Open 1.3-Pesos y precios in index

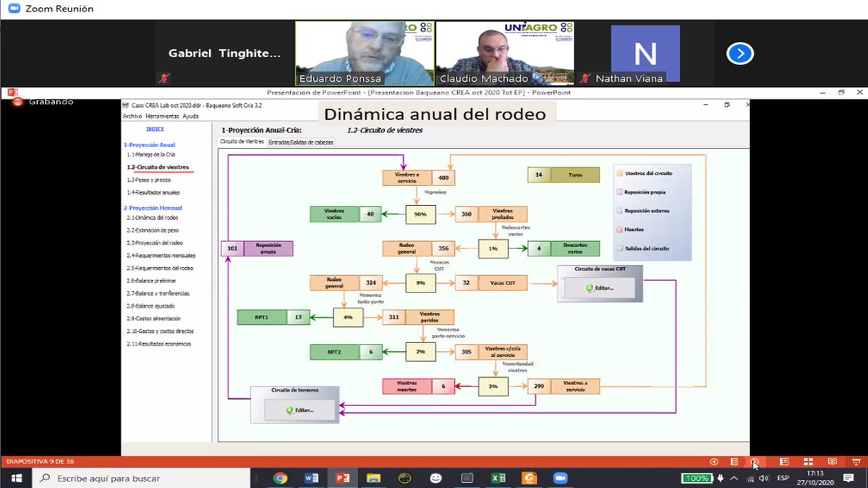[x=149, y=180]
